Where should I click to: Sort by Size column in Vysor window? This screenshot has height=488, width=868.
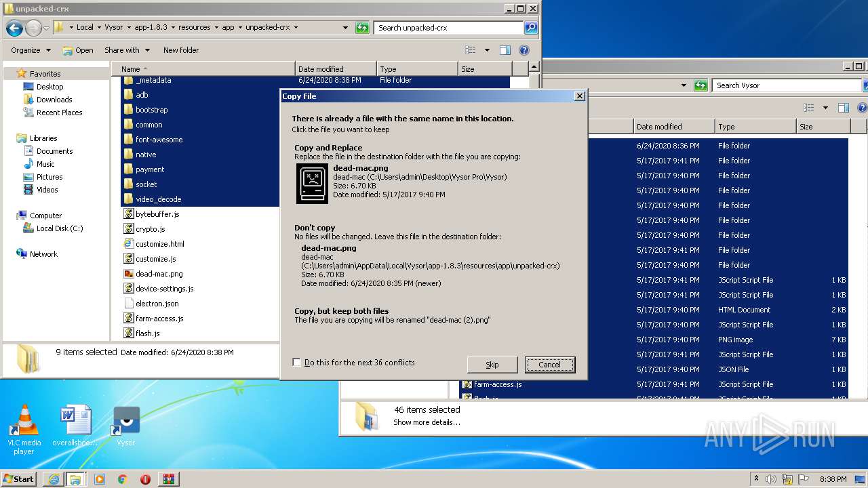tap(823, 127)
